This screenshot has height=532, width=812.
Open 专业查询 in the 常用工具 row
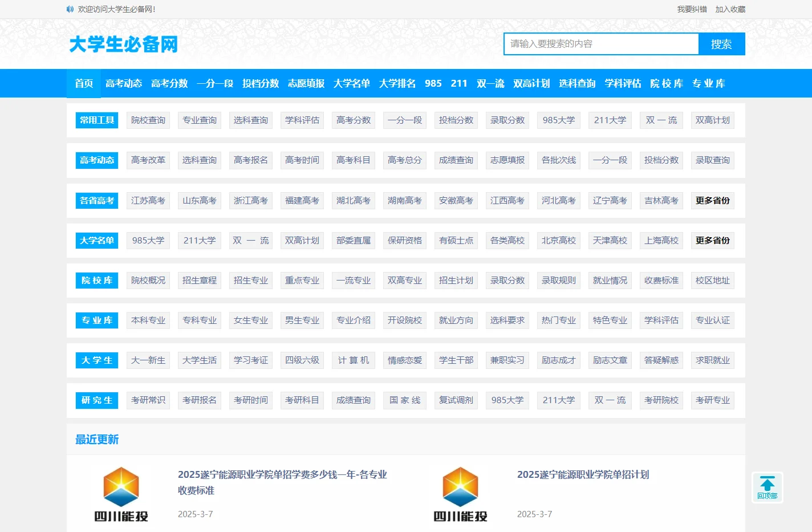tap(200, 120)
